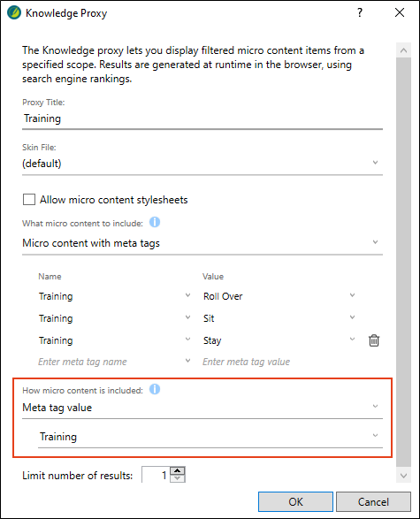Click the question mark help icon
This screenshot has height=519, width=420.
[x=360, y=13]
